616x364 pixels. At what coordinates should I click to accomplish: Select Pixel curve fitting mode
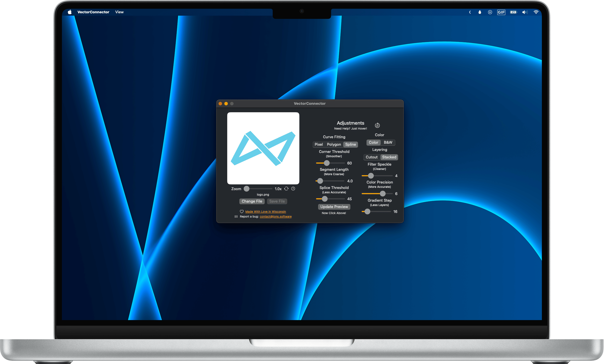click(319, 144)
